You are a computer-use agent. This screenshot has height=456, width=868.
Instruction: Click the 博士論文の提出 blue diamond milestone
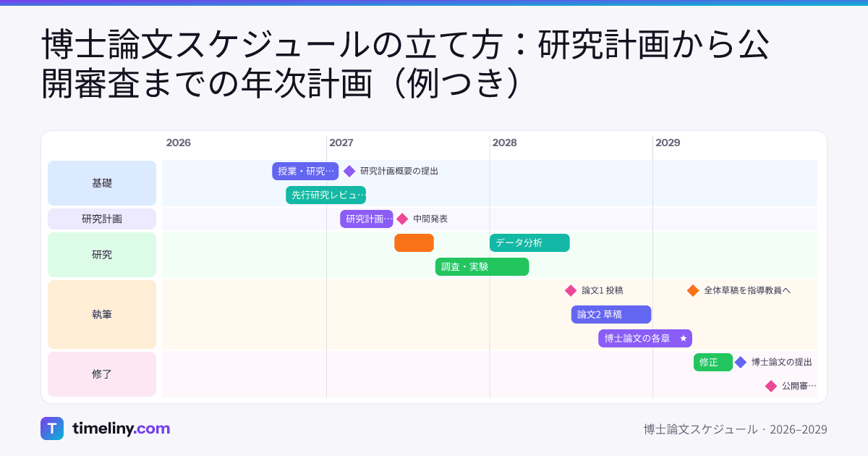tap(741, 362)
